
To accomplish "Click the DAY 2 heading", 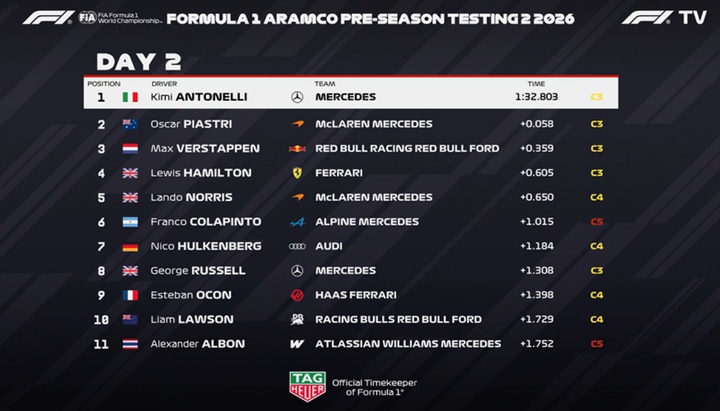I will 138,61.
